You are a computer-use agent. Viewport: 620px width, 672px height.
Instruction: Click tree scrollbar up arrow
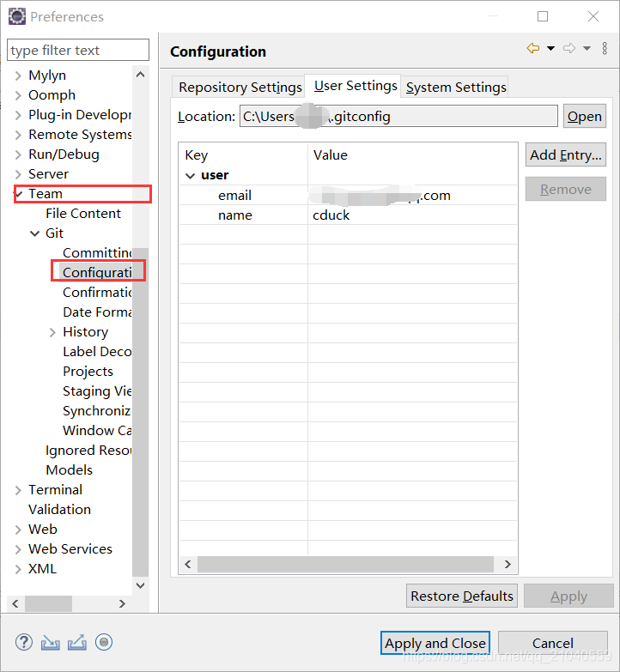pos(140,75)
